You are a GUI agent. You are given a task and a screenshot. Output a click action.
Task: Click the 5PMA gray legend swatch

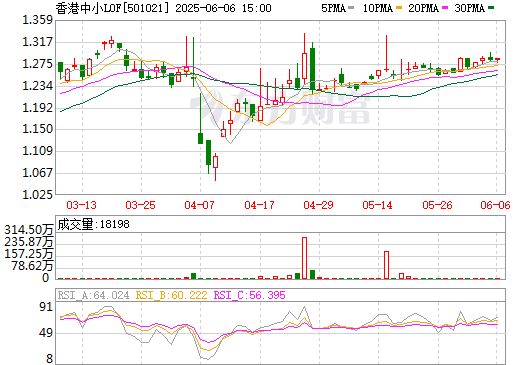coord(351,8)
